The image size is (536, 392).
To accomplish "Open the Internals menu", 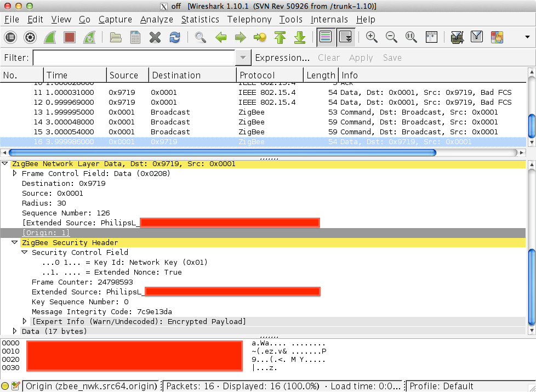I will point(329,20).
